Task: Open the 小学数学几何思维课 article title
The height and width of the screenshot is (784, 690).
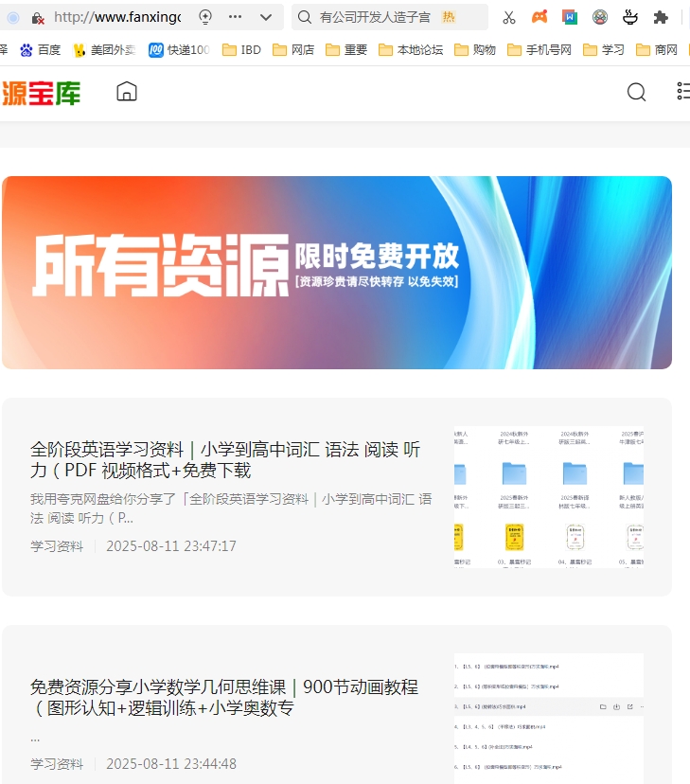Action: click(224, 697)
